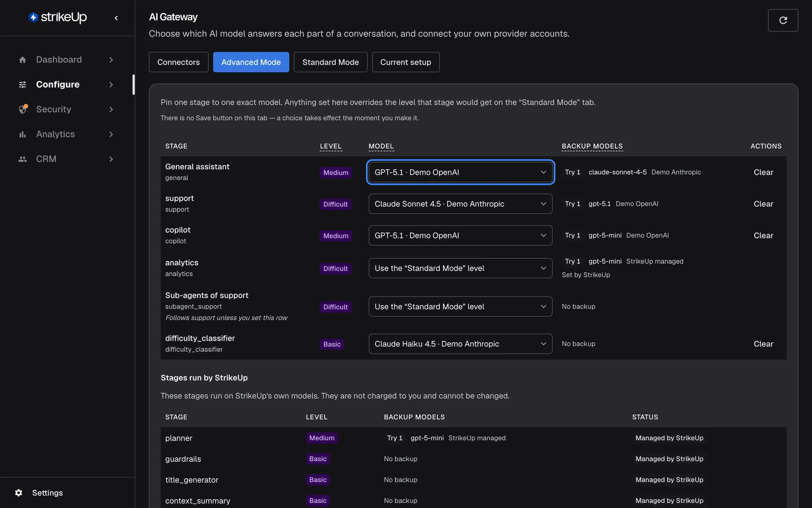
Task: Click the Dashboard home icon
Action: pos(23,60)
